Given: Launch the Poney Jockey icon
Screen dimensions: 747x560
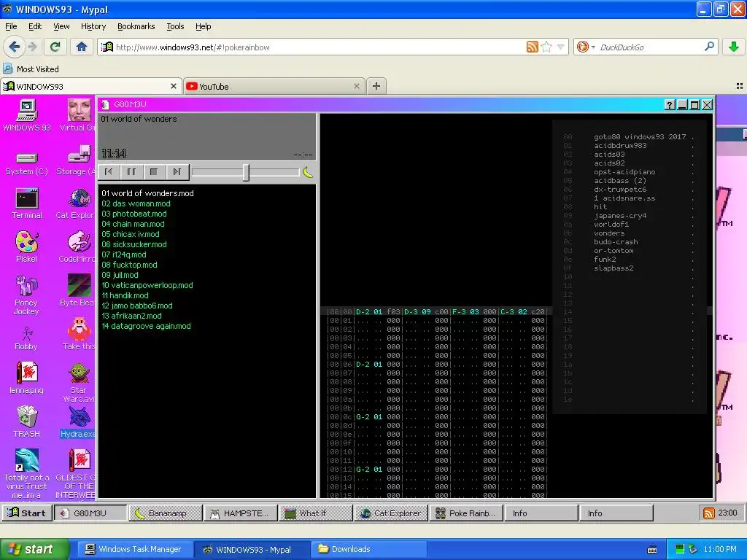Looking at the screenshot, I should point(27,295).
